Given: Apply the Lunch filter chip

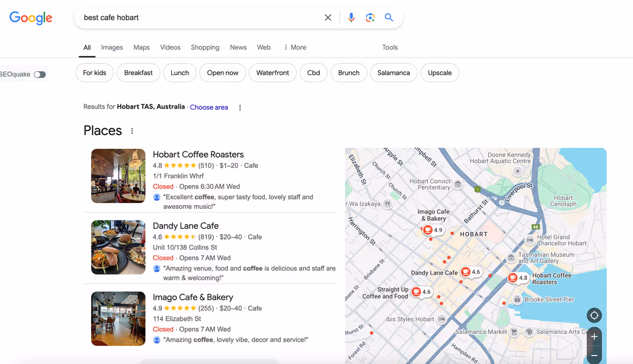Looking at the screenshot, I should pyautogui.click(x=180, y=73).
